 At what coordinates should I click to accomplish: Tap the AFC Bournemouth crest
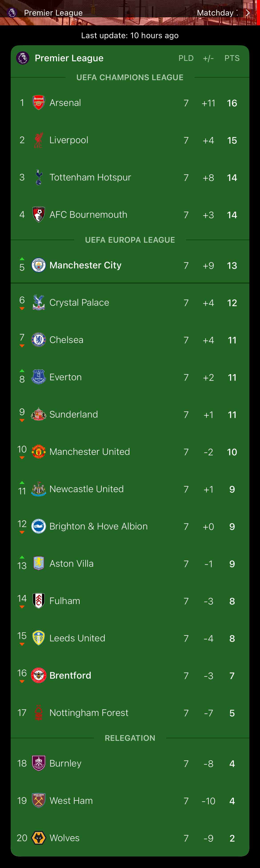click(38, 215)
